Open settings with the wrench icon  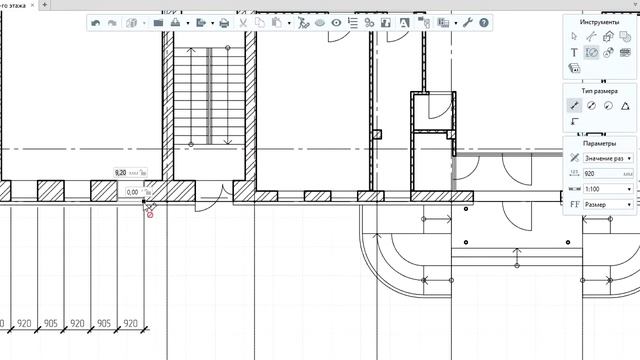468,23
